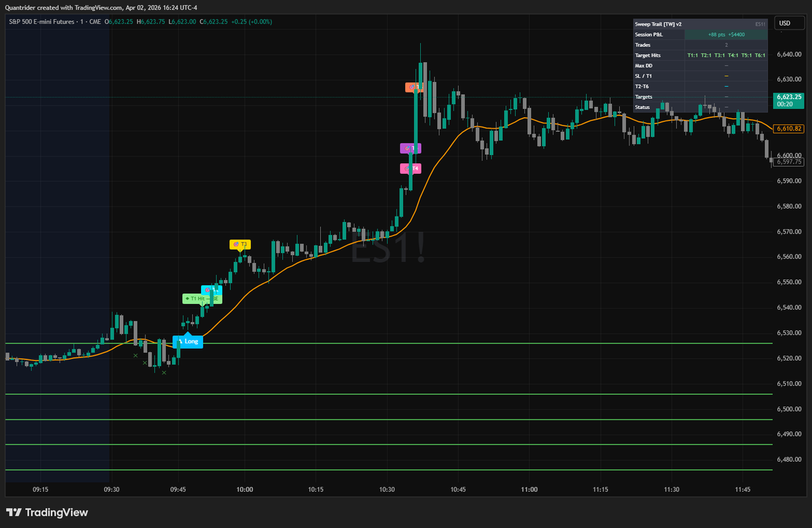Click the yellow SL / T1 color dash
The height and width of the screenshot is (528, 812).
point(726,76)
